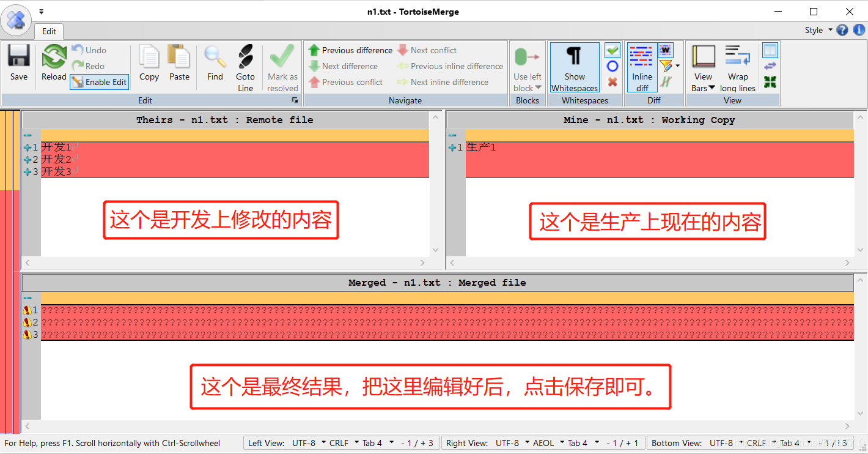Open the Style dropdown menu
Screen dimensions: 868x454
click(x=818, y=30)
